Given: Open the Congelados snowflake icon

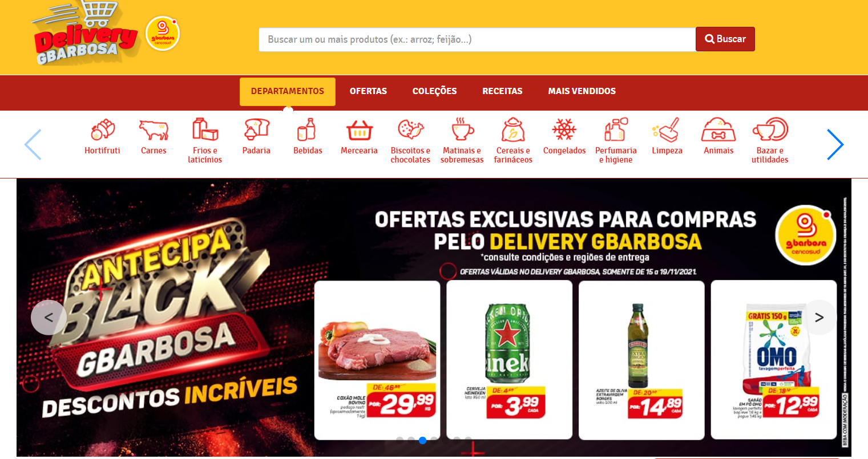Looking at the screenshot, I should [x=564, y=130].
